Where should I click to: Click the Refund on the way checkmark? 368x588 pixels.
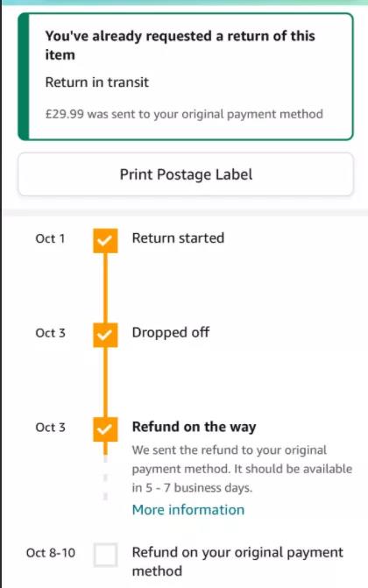tap(105, 429)
